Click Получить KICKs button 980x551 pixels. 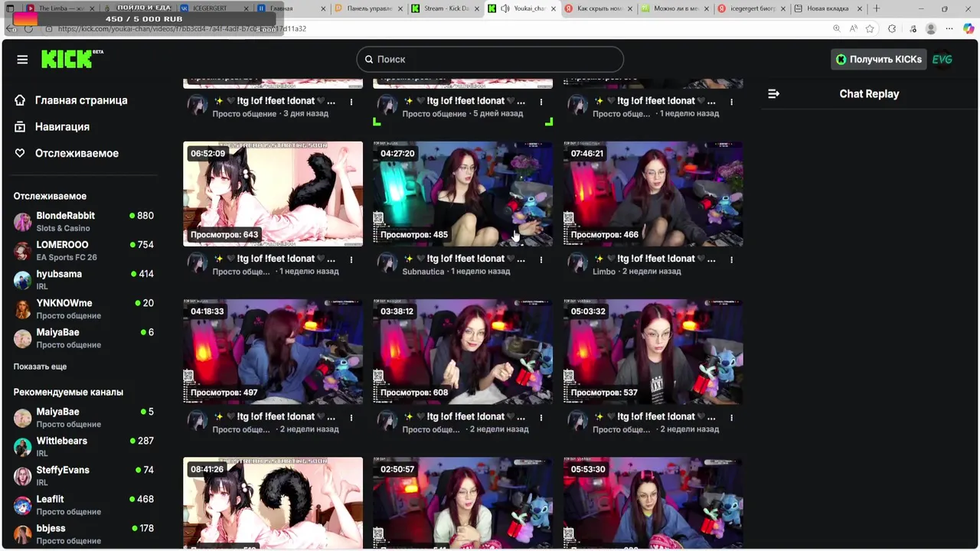click(878, 59)
